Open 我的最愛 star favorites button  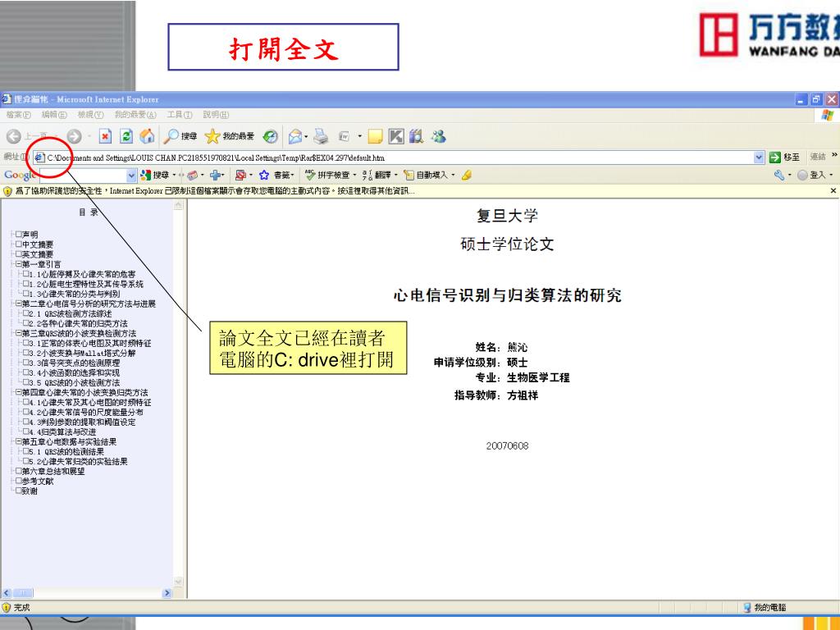pos(230,137)
